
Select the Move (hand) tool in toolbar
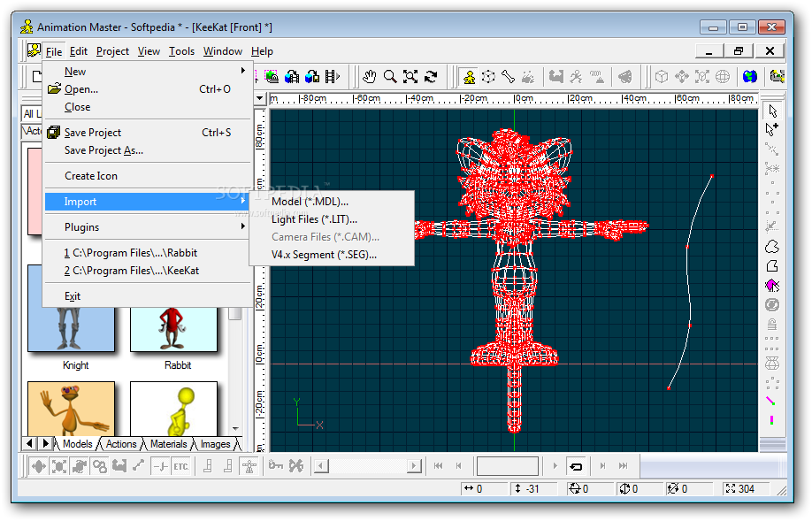click(x=369, y=77)
